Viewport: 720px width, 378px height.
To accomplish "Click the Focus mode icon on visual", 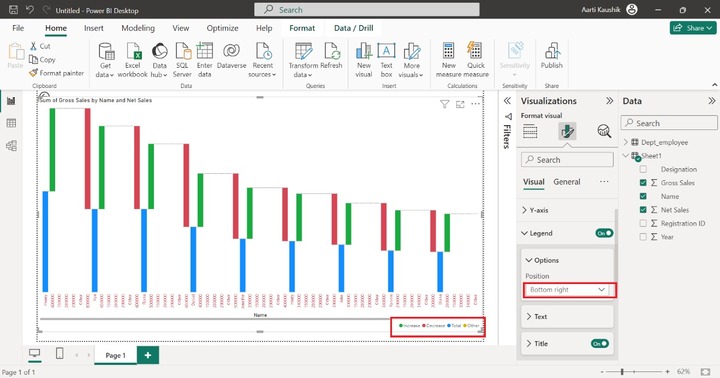I will pyautogui.click(x=460, y=104).
